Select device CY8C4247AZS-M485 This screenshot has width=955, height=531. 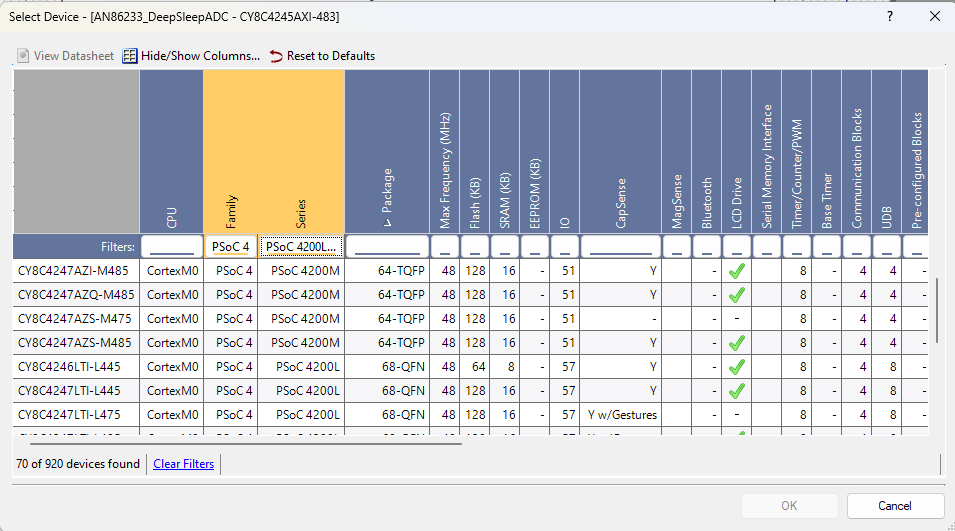(x=74, y=343)
